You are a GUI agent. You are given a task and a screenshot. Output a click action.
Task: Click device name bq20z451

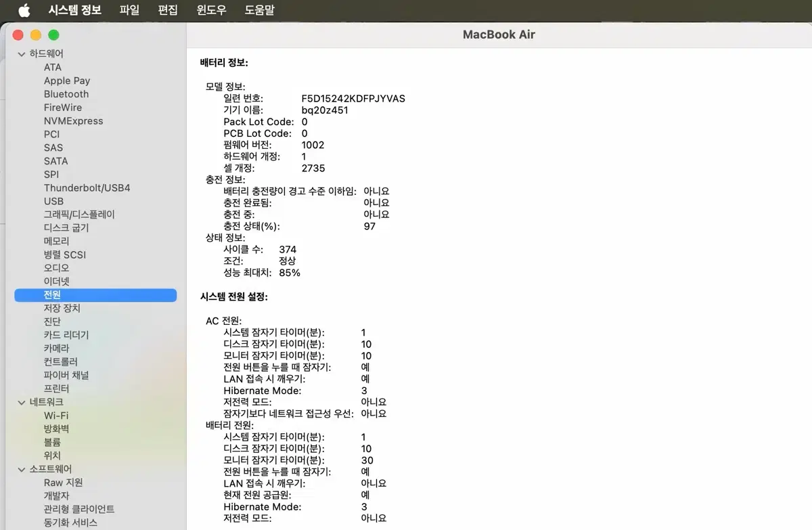tap(325, 110)
